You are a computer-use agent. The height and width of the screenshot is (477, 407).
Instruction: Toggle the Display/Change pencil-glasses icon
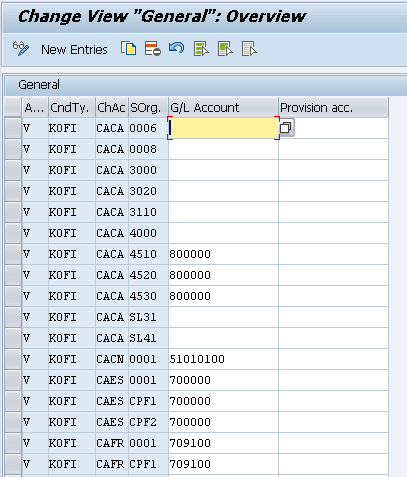tap(21, 49)
